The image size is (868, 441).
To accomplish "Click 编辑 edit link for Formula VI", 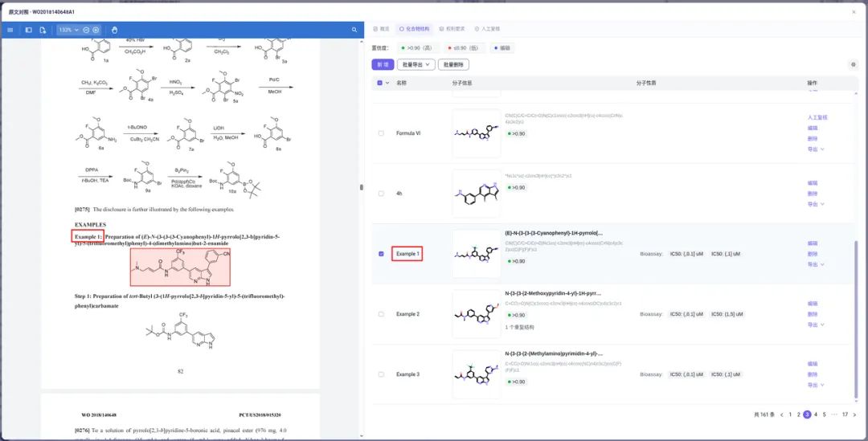I will pos(812,128).
